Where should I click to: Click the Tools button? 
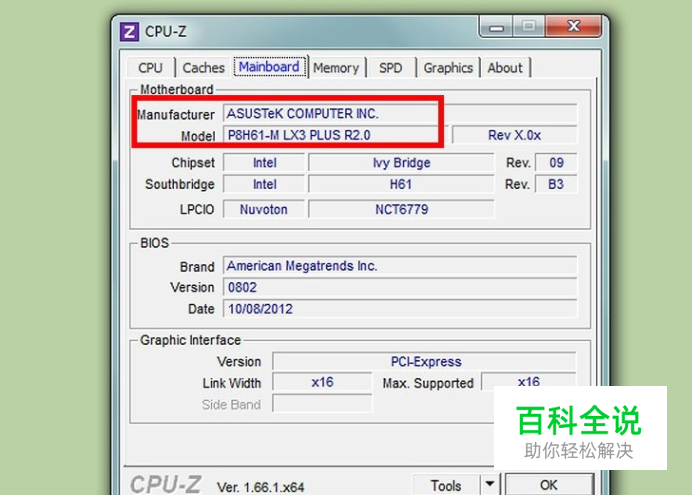446,485
